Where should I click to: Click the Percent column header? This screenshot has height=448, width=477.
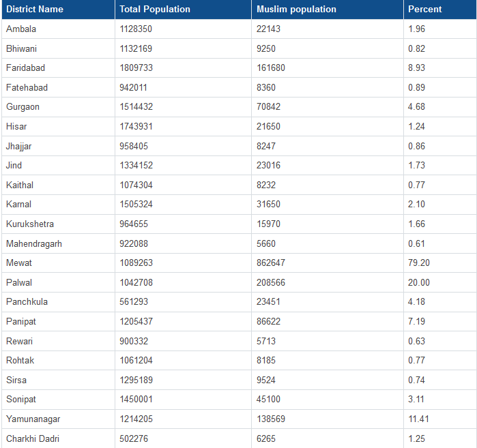point(424,10)
